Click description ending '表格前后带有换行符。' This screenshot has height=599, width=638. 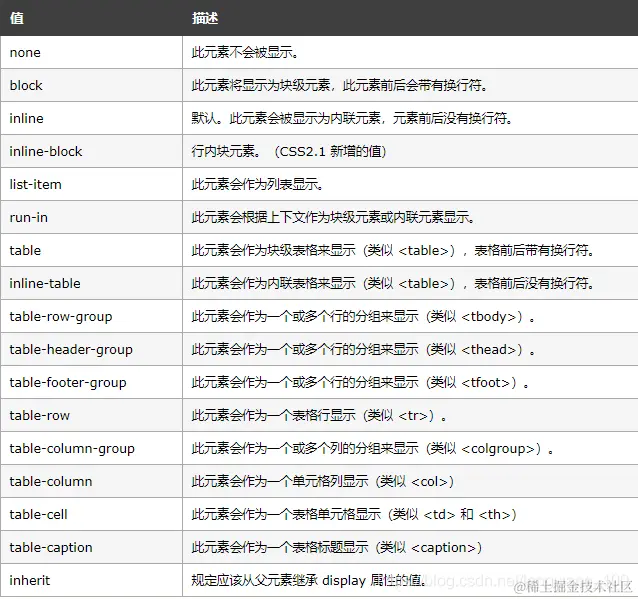pos(393,250)
